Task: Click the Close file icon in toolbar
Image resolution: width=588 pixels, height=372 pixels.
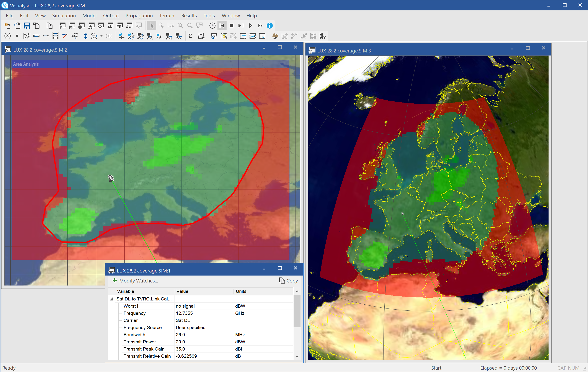Action: point(37,26)
